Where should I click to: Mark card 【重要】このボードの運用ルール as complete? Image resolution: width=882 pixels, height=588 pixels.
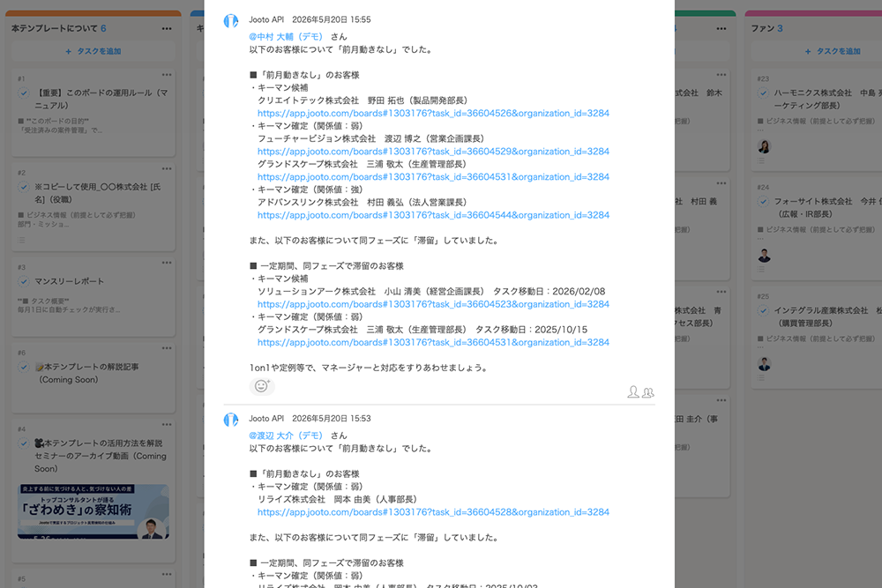coord(24,93)
